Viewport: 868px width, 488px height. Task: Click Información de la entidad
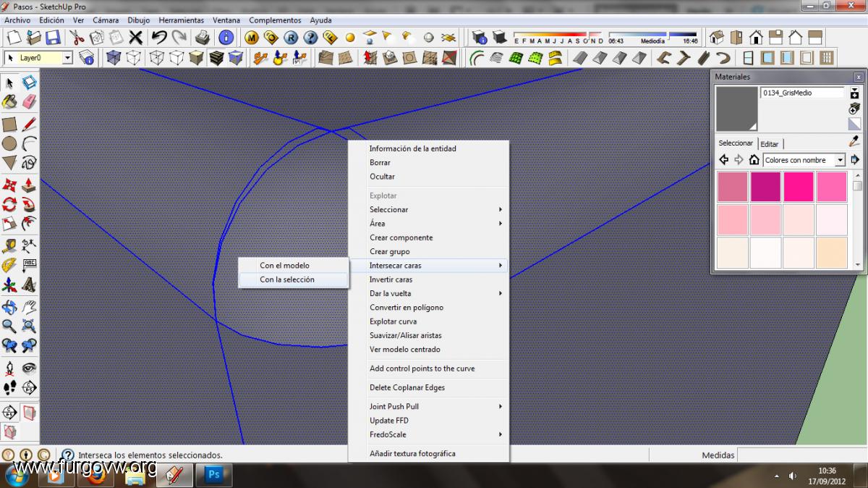(x=428, y=148)
